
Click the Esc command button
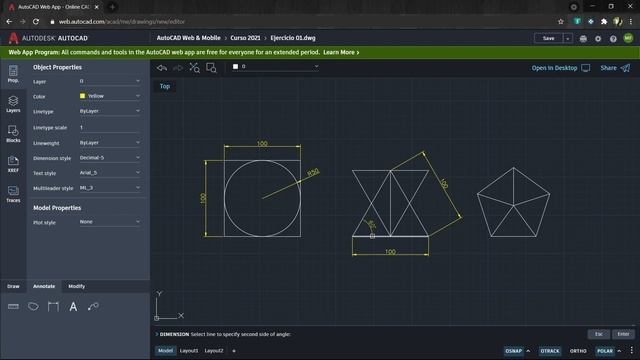tap(599, 334)
